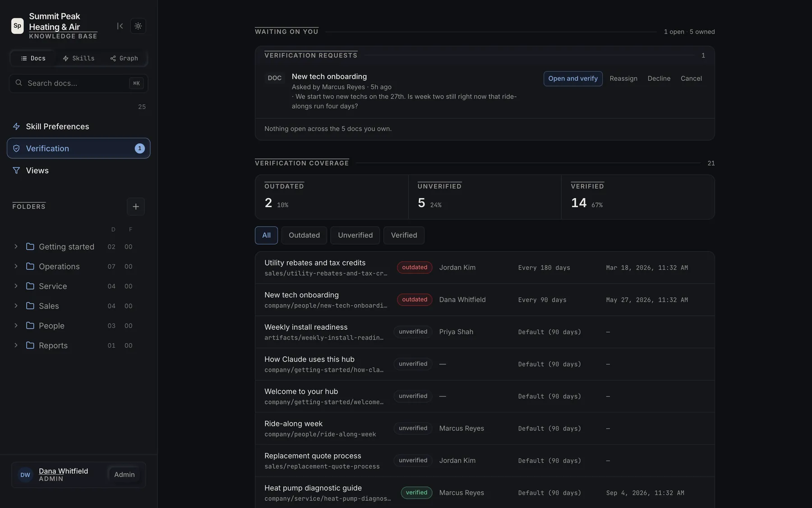Add a new folder with the plus button
This screenshot has width=812, height=508.
(x=136, y=207)
